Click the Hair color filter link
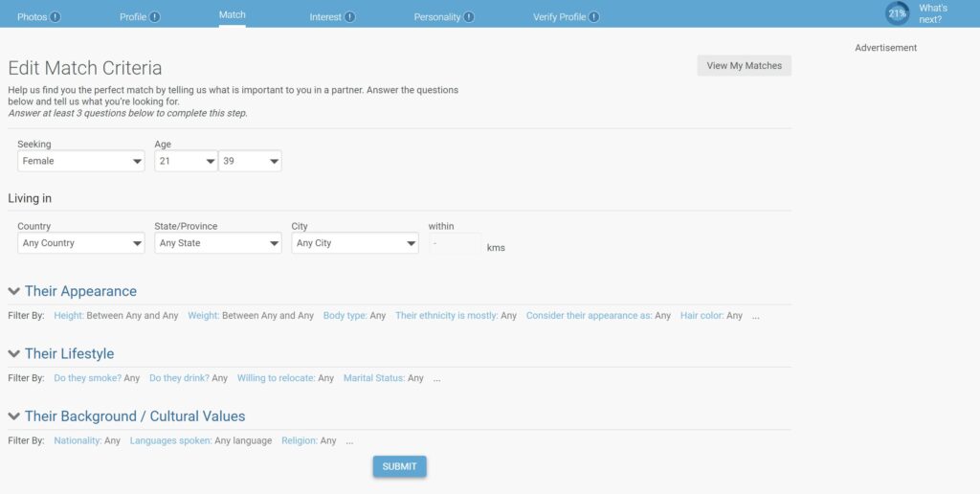980x494 pixels. (702, 315)
